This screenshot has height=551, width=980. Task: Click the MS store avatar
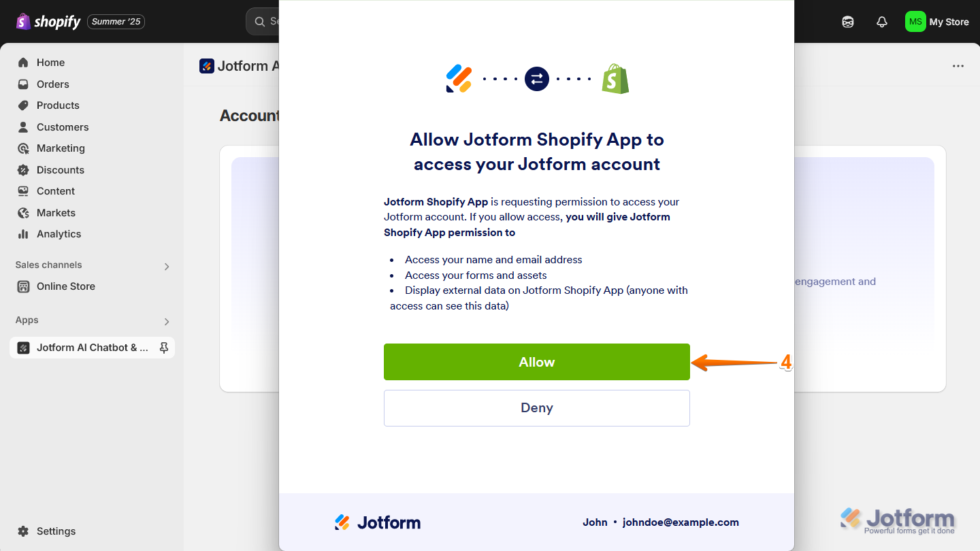pyautogui.click(x=915, y=22)
